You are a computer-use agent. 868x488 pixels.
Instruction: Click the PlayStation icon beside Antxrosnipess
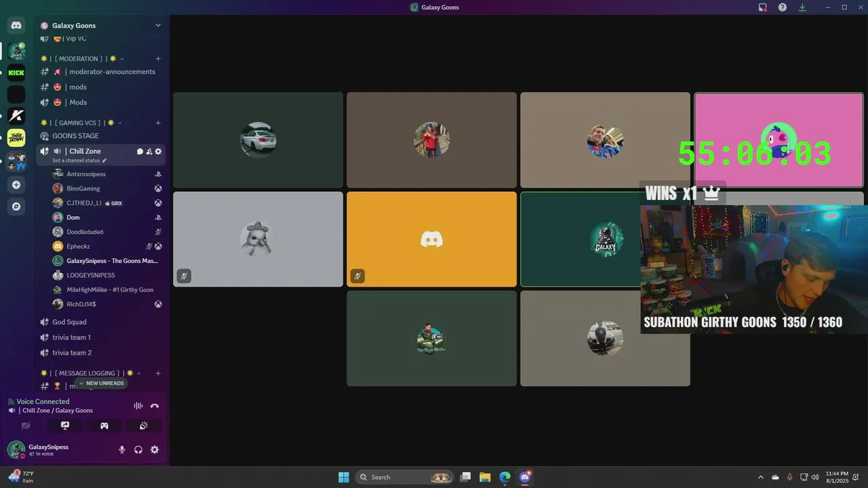click(x=158, y=174)
